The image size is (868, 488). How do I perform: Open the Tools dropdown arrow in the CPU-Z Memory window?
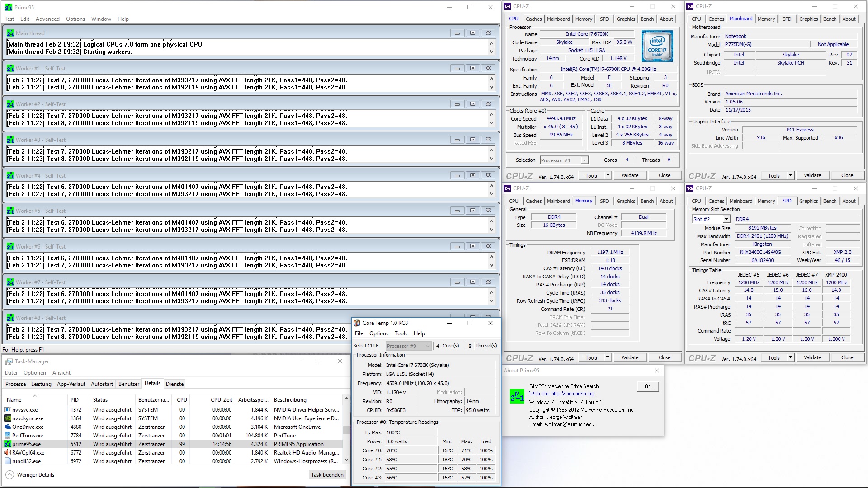(x=608, y=357)
